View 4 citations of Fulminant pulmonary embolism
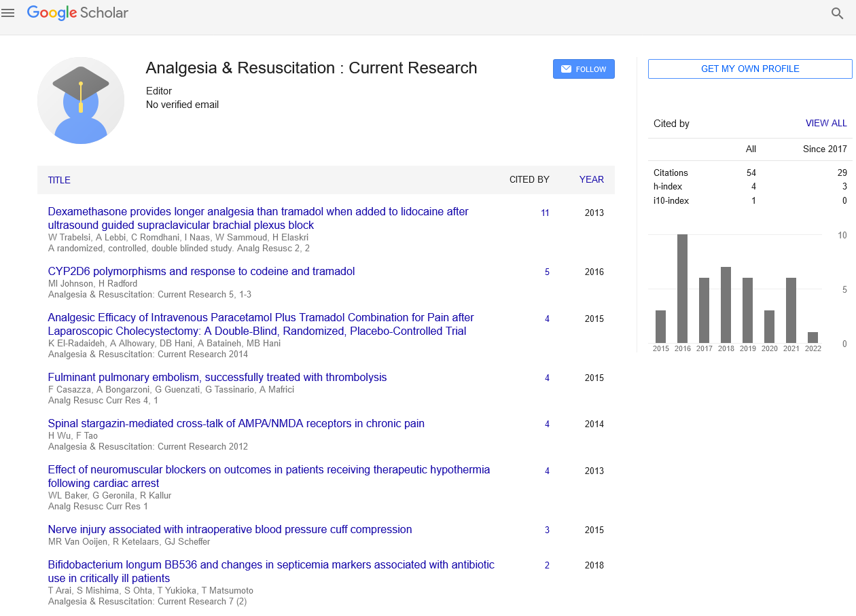Screen dimensions: 856x616 click(547, 378)
